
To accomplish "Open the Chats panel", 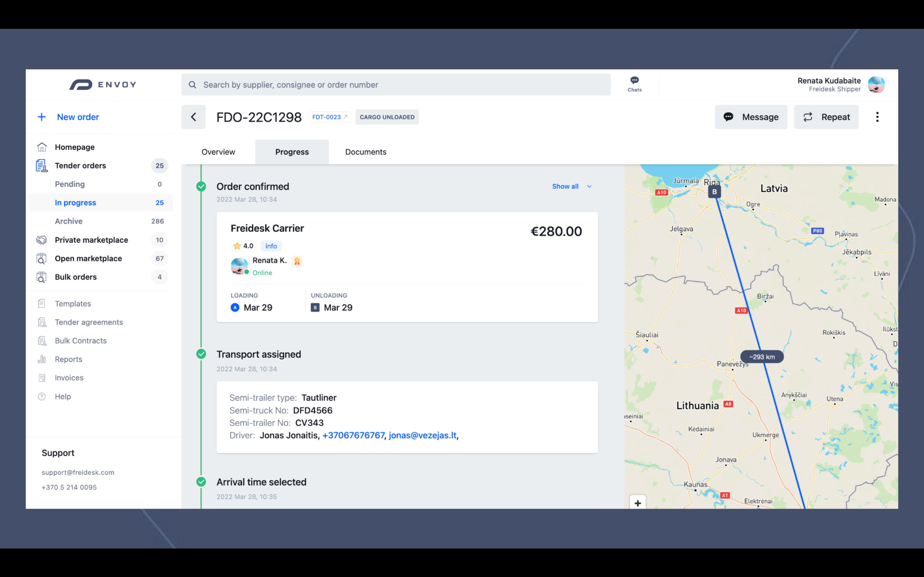I will pyautogui.click(x=634, y=84).
